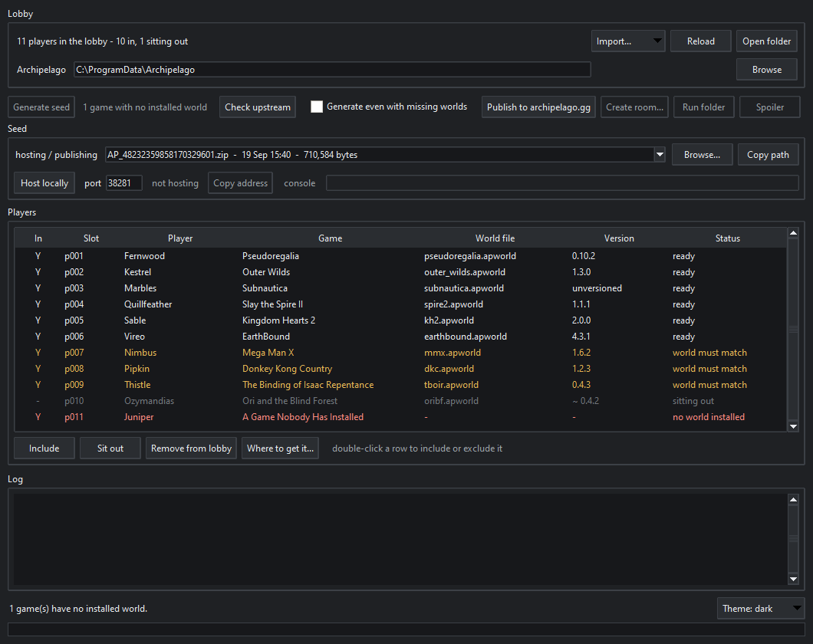Expand the seed file dropdown arrow
The image size is (813, 644).
(660, 154)
